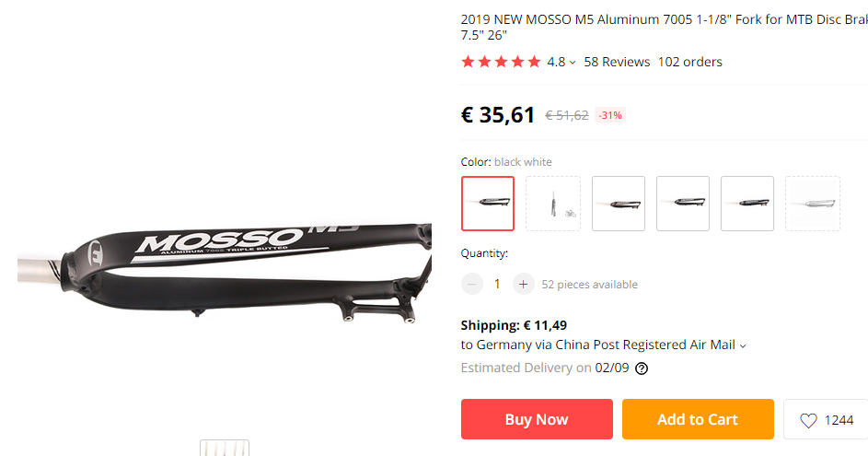Click the delivery estimate help icon

click(x=642, y=368)
